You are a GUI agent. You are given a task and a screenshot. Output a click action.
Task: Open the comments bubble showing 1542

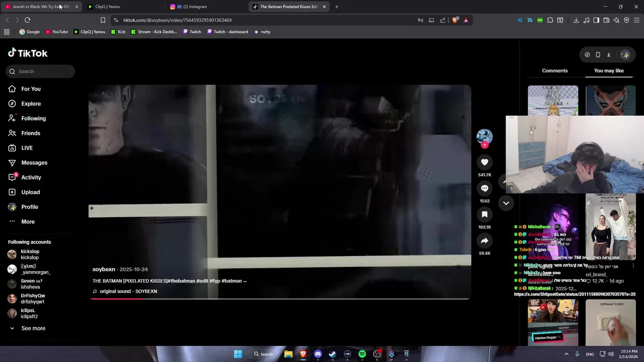tap(485, 188)
